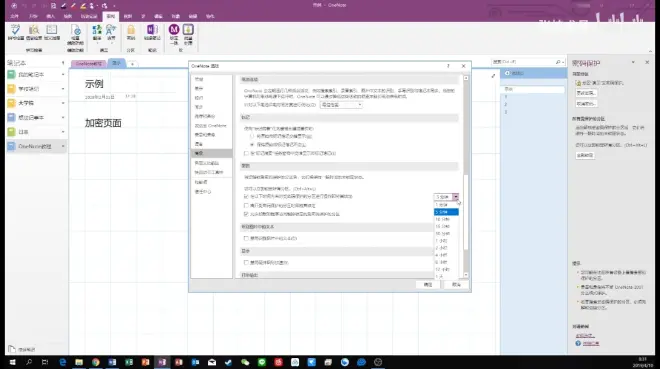Image resolution: width=660 pixels, height=369 pixels.
Task: Choose 30 分钟 from the open dropdown list
Action: pyautogui.click(x=446, y=234)
